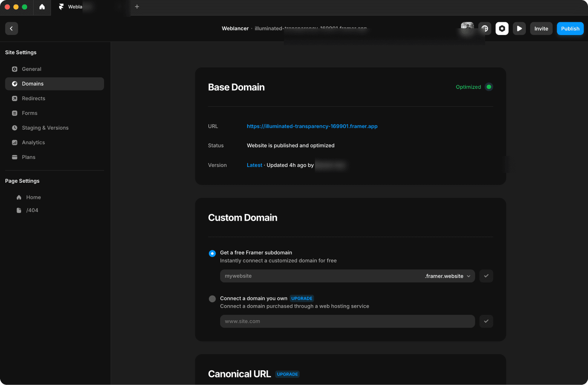Open the Plans settings
Viewport: 588px width, 385px height.
(x=55, y=157)
